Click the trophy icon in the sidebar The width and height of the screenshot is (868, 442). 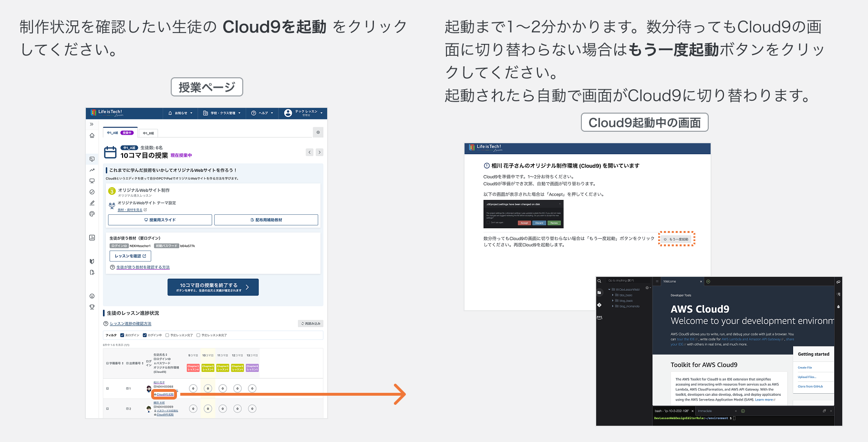[x=92, y=306]
